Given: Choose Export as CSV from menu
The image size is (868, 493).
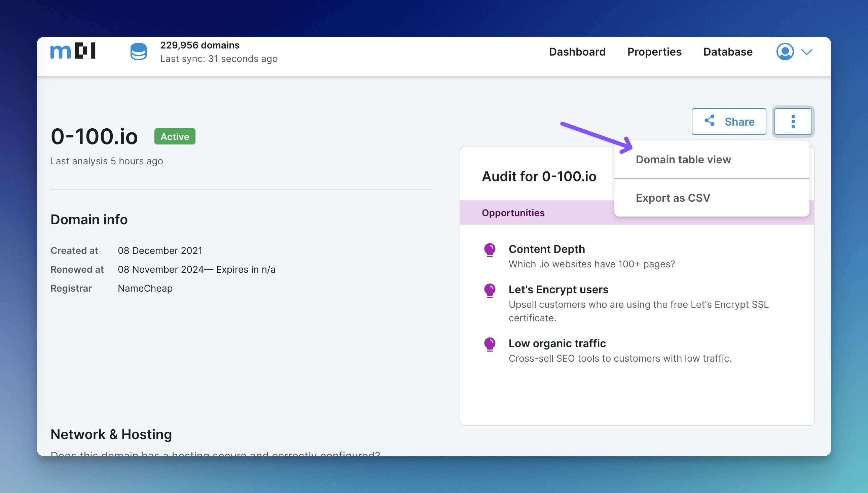Looking at the screenshot, I should 711,198.
